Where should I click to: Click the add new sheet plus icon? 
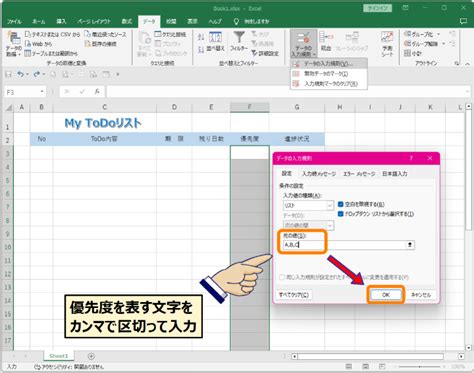[91, 356]
